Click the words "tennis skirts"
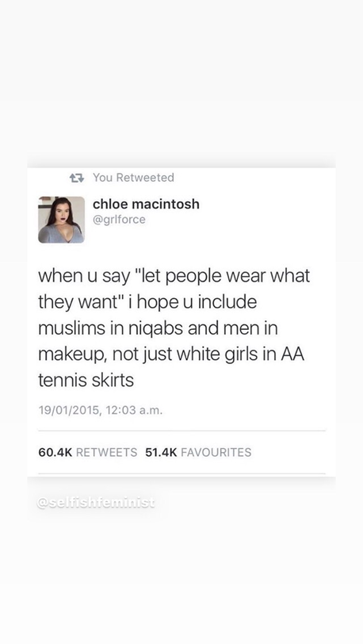Image resolution: width=363 pixels, height=644 pixels. click(86, 380)
